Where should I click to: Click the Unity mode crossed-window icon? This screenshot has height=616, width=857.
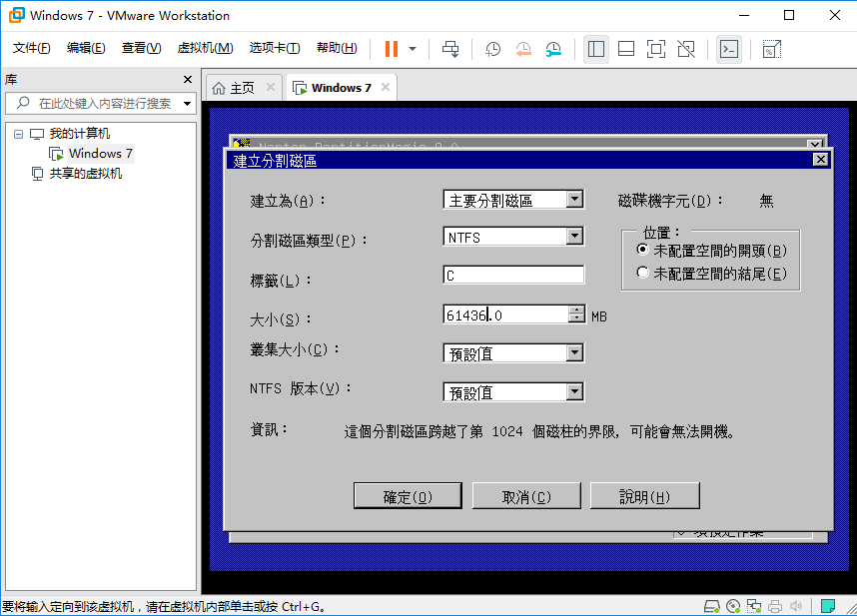(686, 49)
